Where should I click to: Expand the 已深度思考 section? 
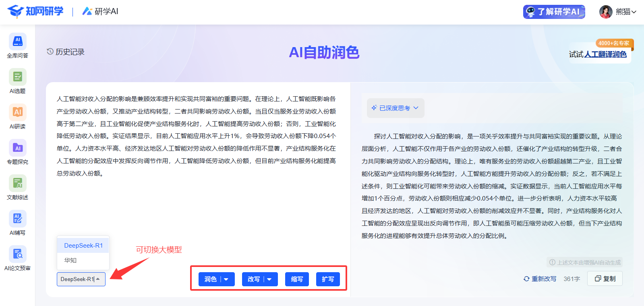tap(395, 108)
